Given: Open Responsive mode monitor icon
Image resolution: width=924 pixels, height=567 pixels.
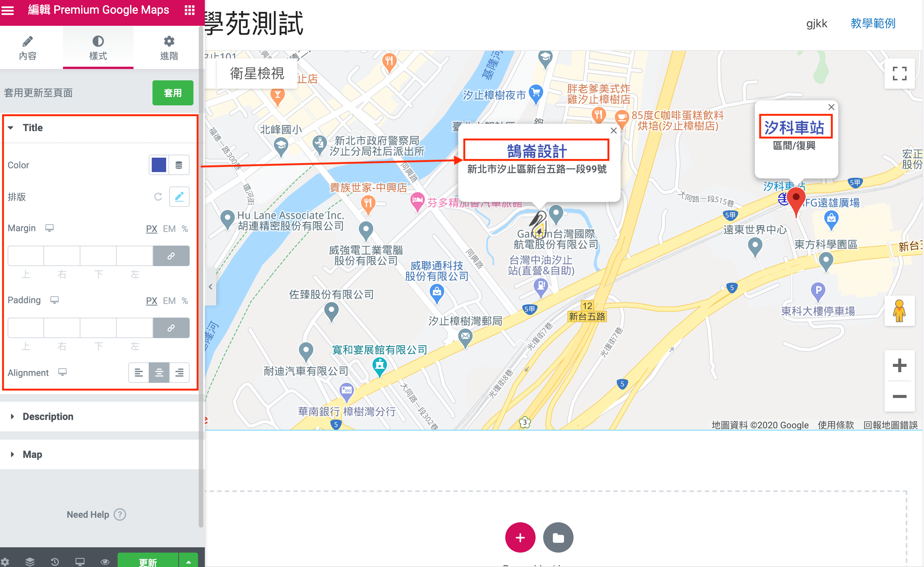Looking at the screenshot, I should pos(80,562).
